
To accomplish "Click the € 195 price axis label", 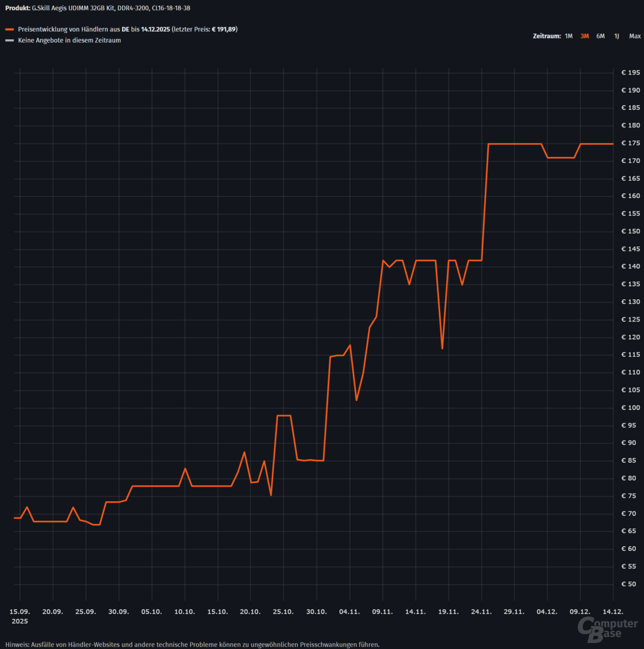I will click(x=630, y=73).
